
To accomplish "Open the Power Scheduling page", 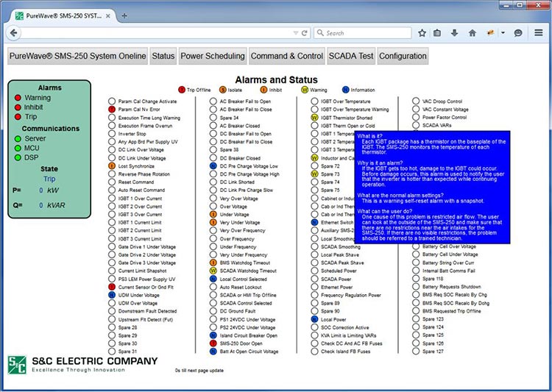I will 212,56.
